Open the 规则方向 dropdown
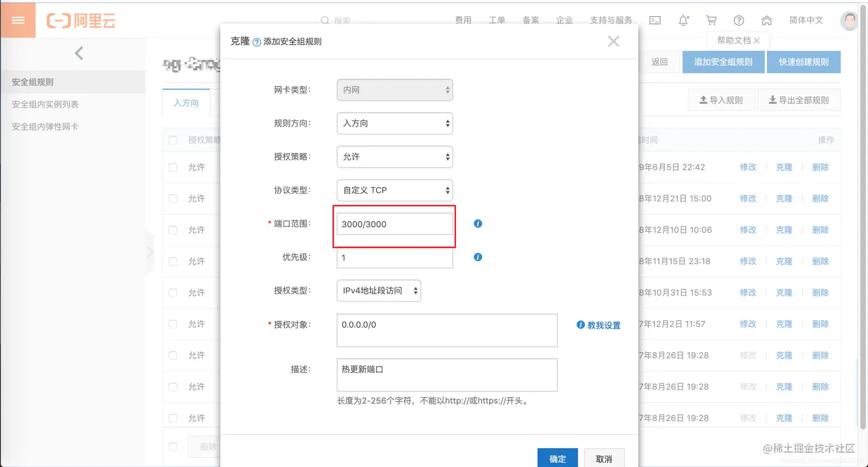This screenshot has width=868, height=467. [x=395, y=123]
